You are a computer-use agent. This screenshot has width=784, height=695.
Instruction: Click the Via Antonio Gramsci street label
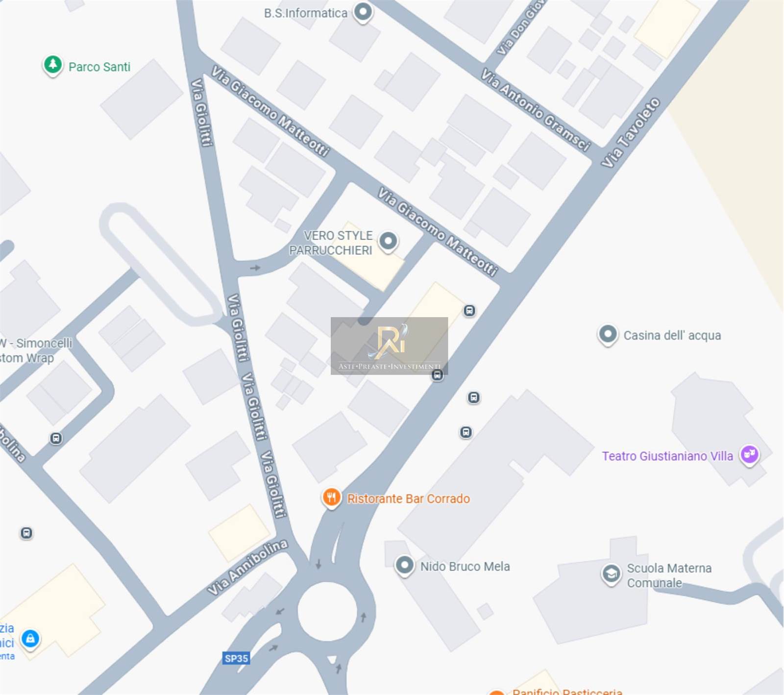pyautogui.click(x=536, y=110)
